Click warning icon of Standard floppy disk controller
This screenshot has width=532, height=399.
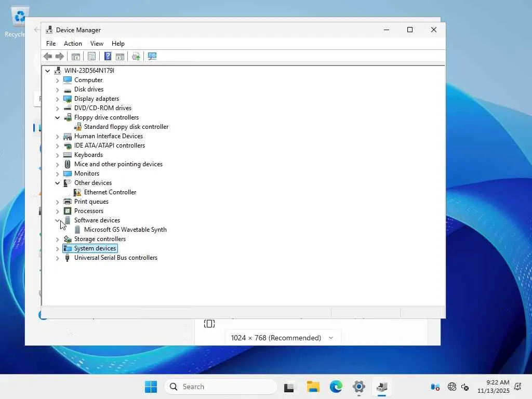(78, 127)
